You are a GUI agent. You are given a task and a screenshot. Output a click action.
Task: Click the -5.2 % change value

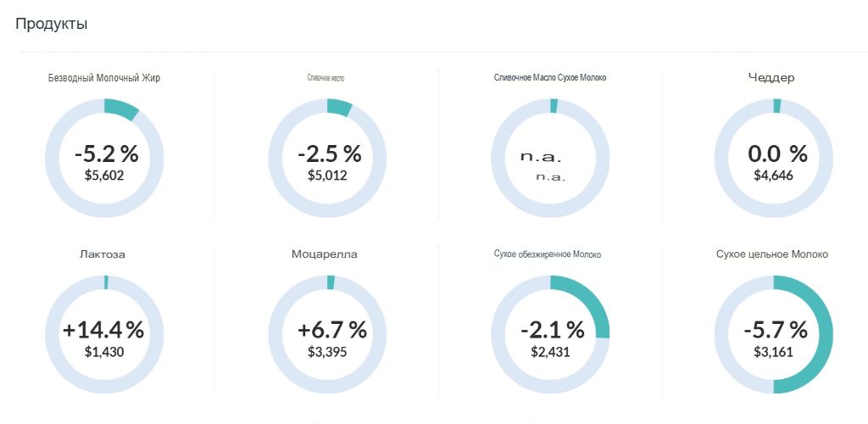click(106, 153)
